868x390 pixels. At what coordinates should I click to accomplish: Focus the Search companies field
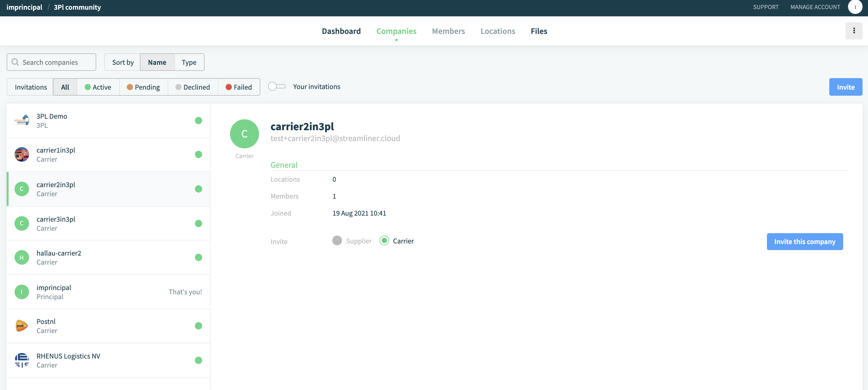[51, 62]
